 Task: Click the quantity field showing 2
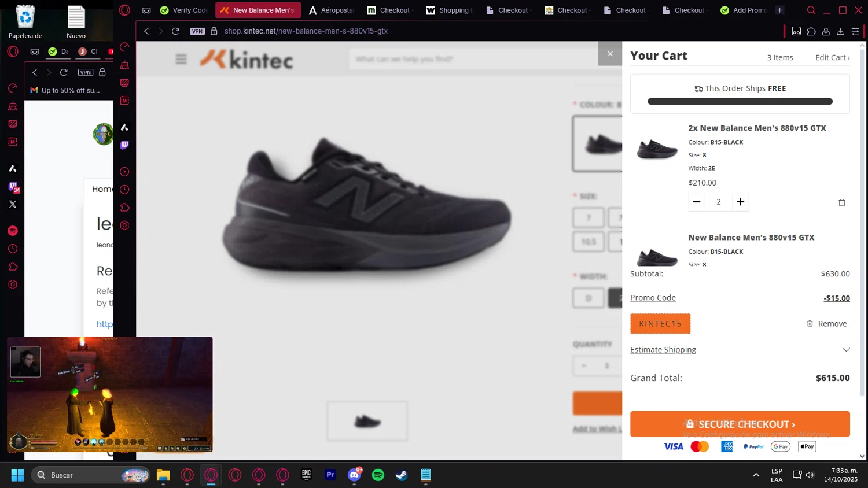(x=719, y=202)
